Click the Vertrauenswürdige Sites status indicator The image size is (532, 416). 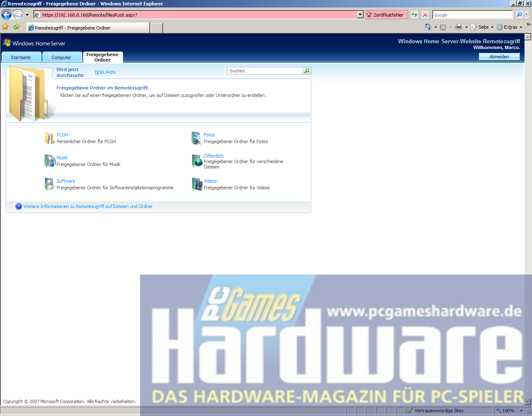click(435, 411)
